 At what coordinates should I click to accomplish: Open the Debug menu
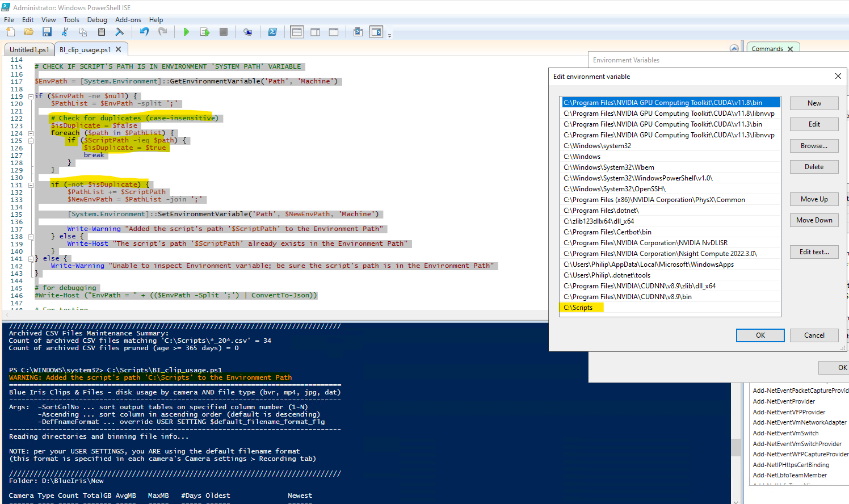click(x=97, y=19)
